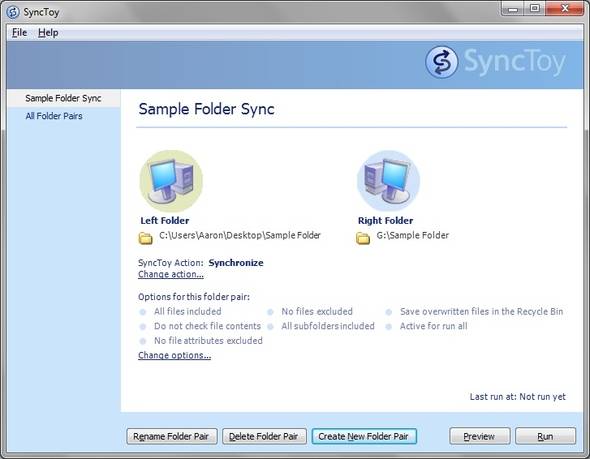This screenshot has height=459, width=590.
Task: Open the File menu
Action: pyautogui.click(x=19, y=33)
